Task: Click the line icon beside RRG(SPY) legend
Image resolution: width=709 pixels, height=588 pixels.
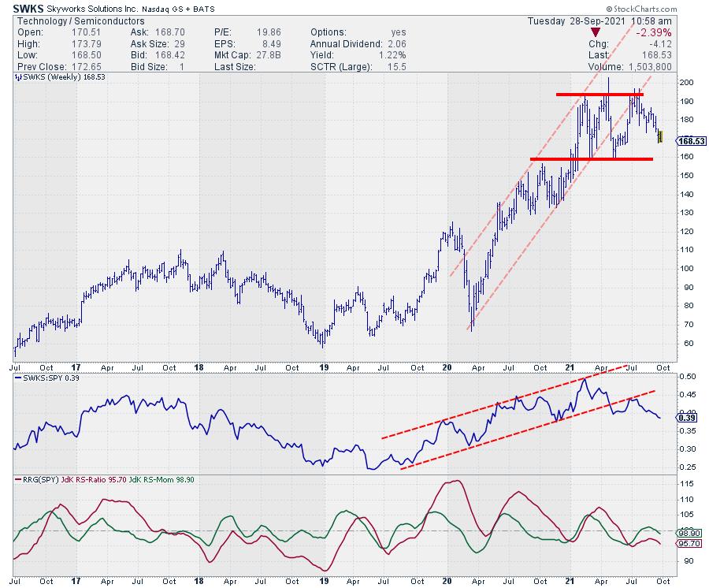Action: pos(19,478)
